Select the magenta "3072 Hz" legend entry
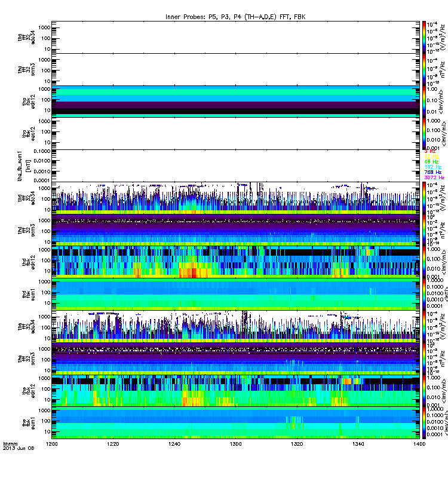This screenshot has width=448, height=478. click(x=434, y=177)
